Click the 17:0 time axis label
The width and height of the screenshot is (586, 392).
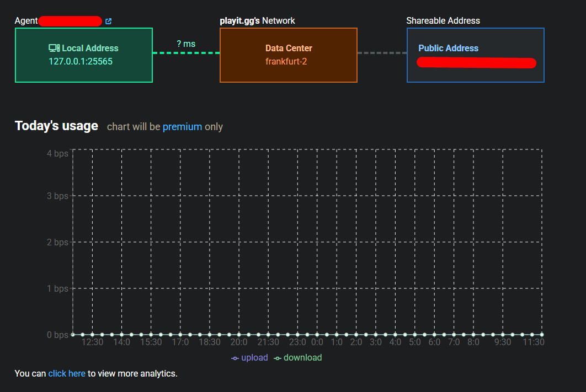[180, 342]
